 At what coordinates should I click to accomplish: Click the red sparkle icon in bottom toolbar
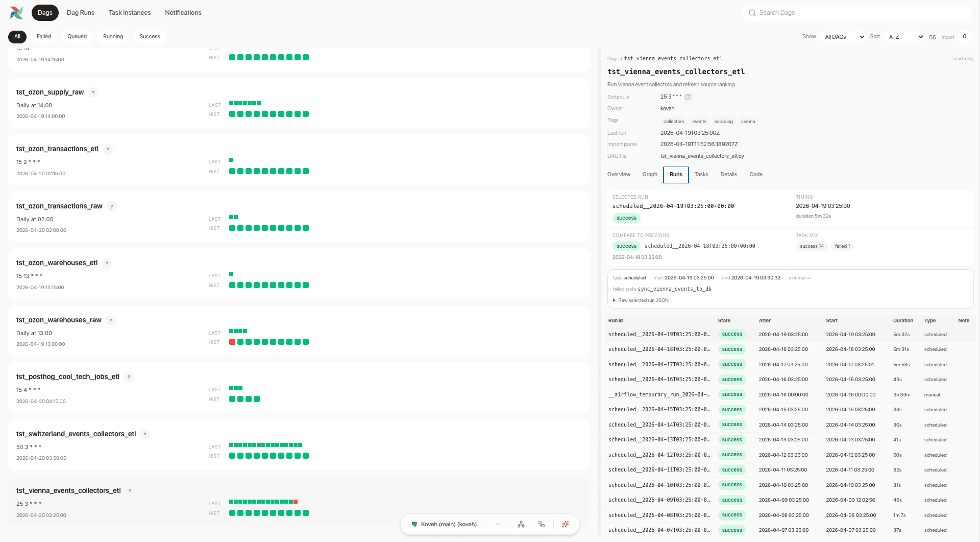pyautogui.click(x=566, y=524)
